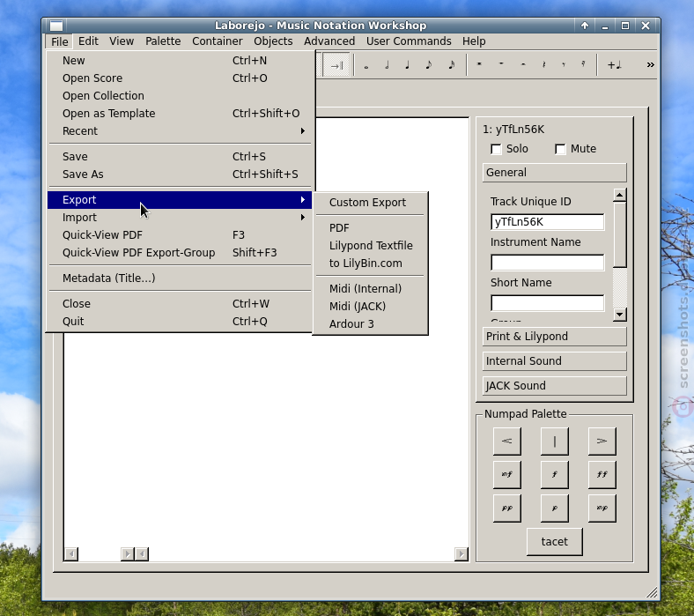
Task: Choose Open Collection menu entry
Action: (180, 96)
